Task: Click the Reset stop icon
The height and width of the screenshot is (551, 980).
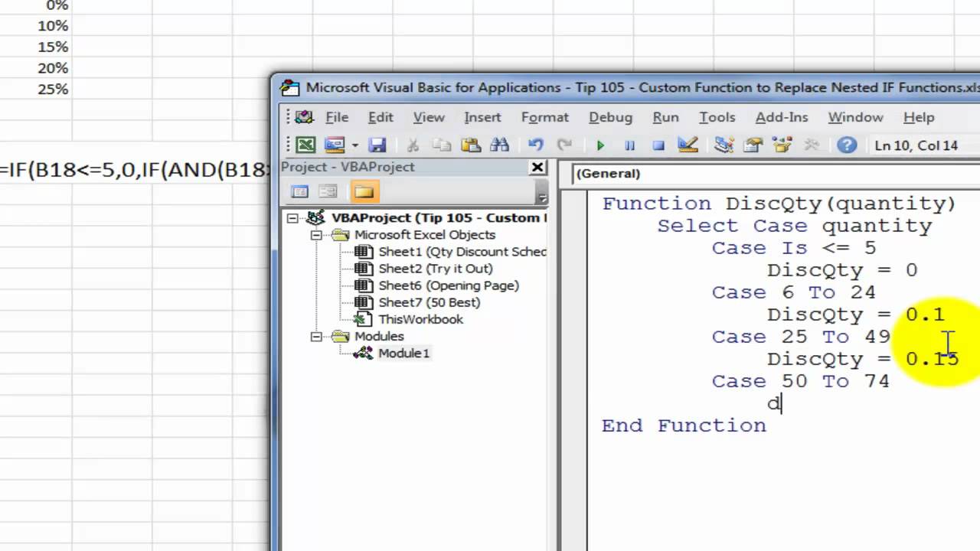Action: coord(658,145)
